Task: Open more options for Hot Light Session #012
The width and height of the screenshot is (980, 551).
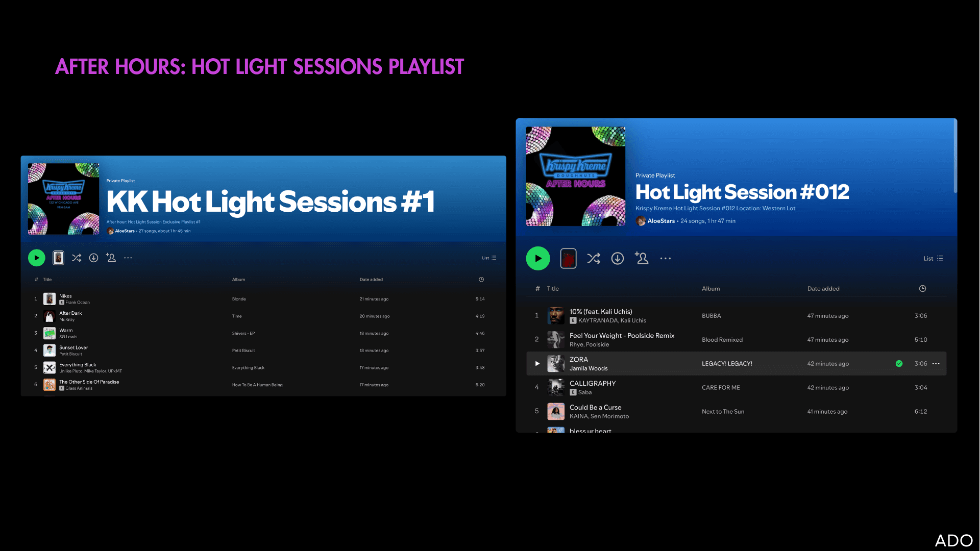Action: pyautogui.click(x=666, y=259)
